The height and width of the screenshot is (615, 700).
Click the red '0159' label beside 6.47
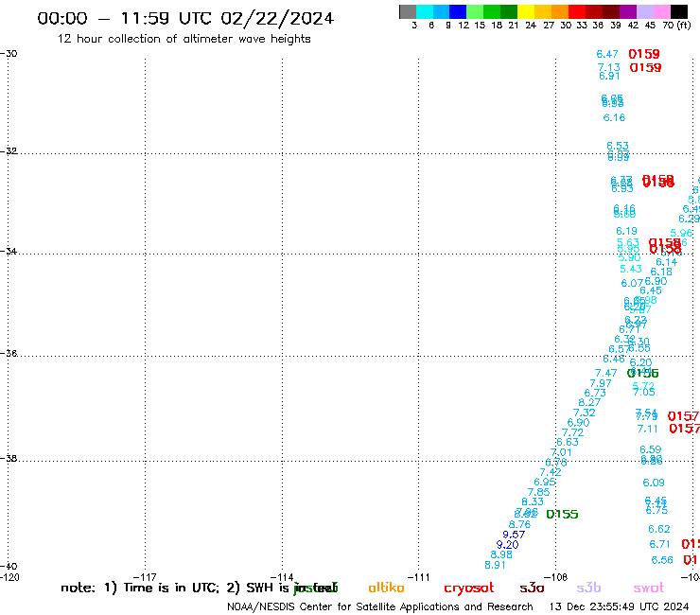(644, 54)
